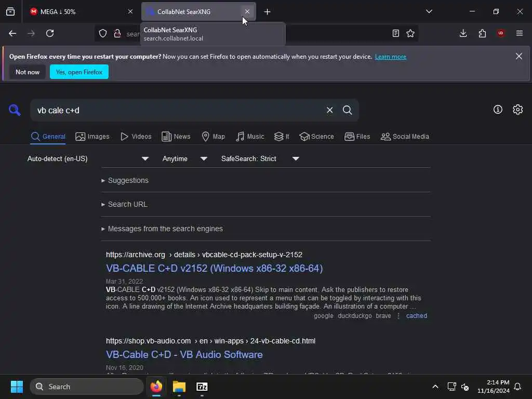Reload the current page

point(50,33)
